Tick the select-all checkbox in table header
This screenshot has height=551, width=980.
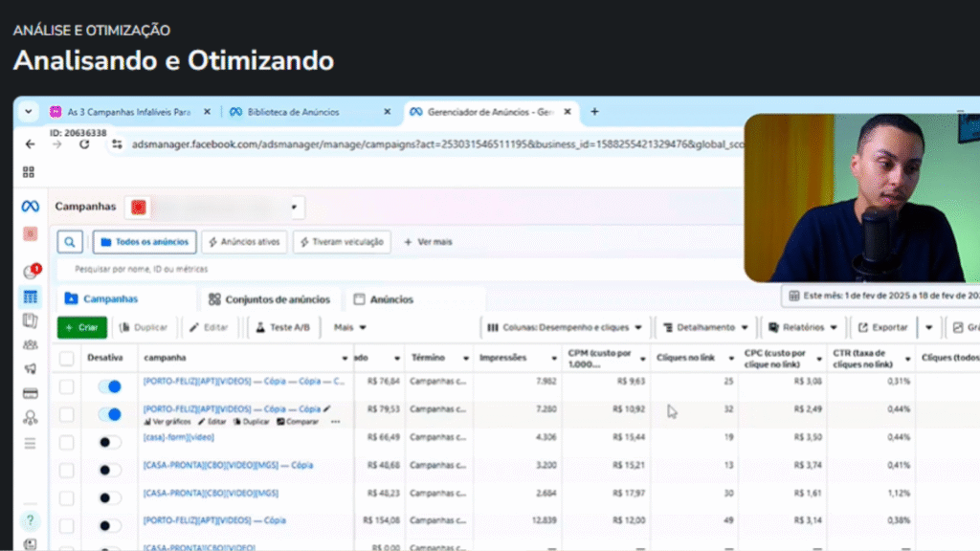(x=66, y=359)
